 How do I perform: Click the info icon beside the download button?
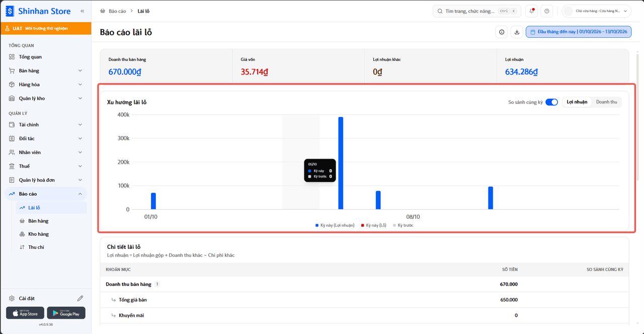point(502,32)
